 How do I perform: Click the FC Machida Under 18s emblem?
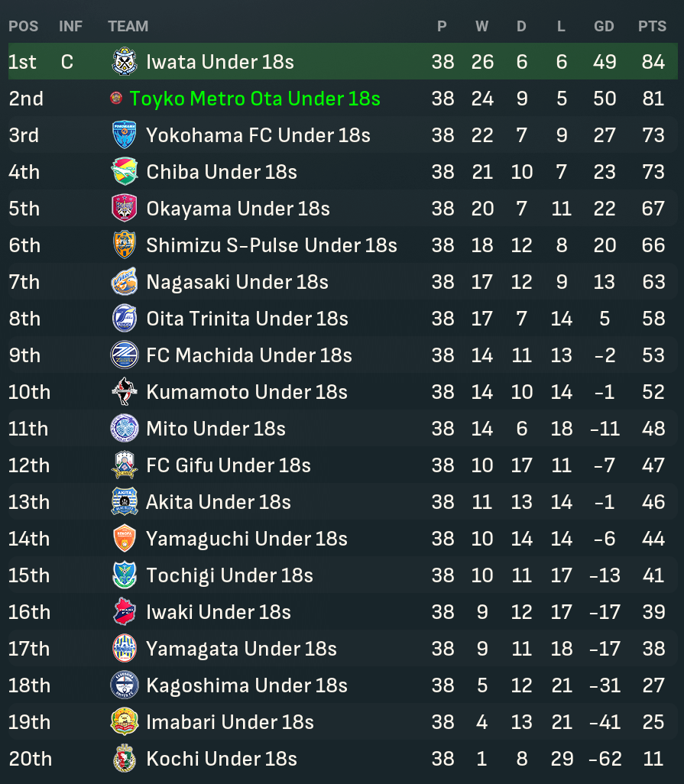click(x=124, y=355)
